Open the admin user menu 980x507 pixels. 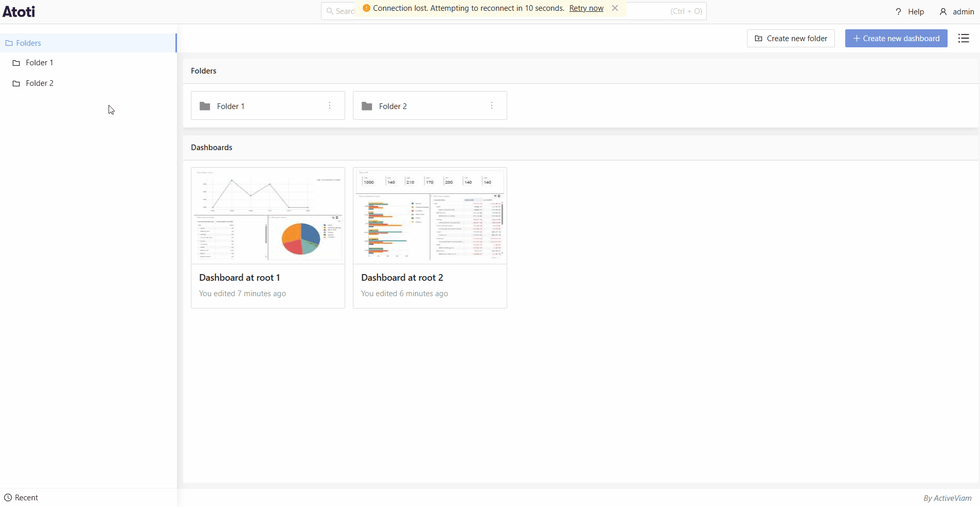click(957, 12)
